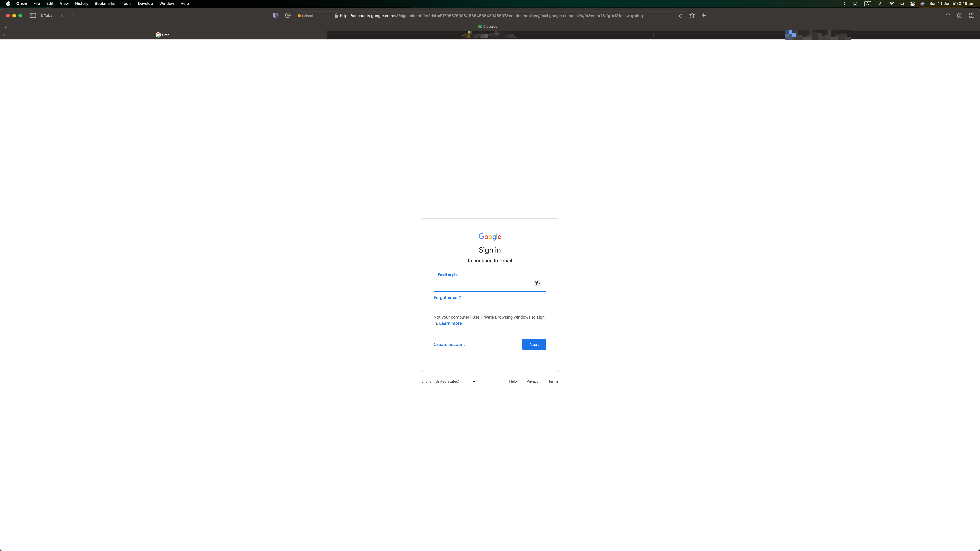
Task: Switch to the Gmail tab
Action: tap(164, 35)
